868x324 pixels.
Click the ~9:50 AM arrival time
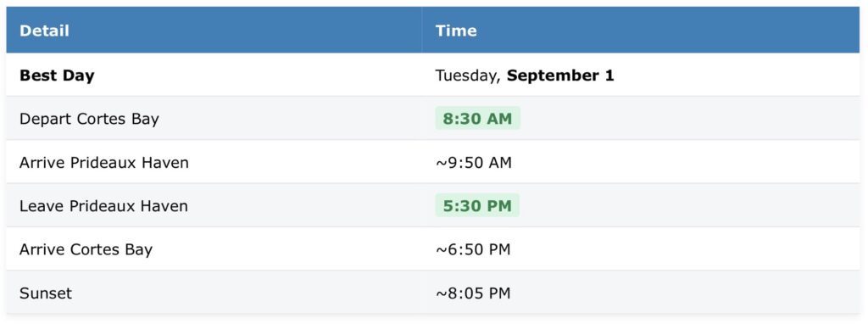pyautogui.click(x=473, y=162)
